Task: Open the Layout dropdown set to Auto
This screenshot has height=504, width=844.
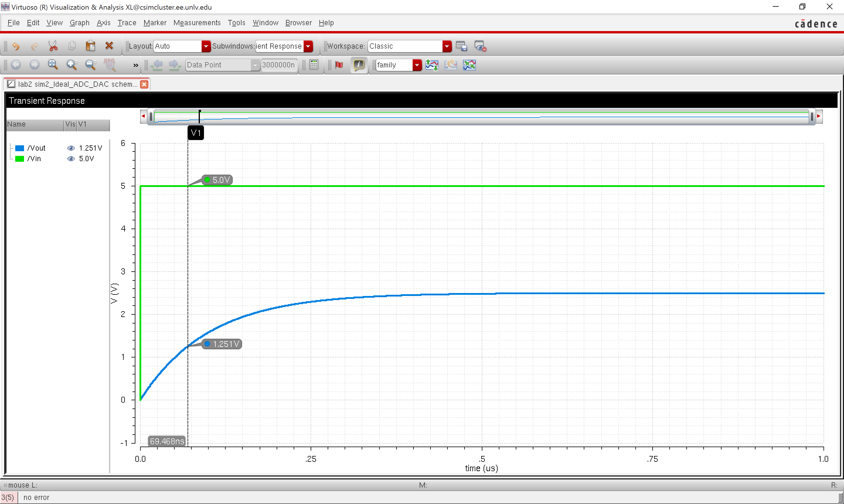Action: pos(206,46)
